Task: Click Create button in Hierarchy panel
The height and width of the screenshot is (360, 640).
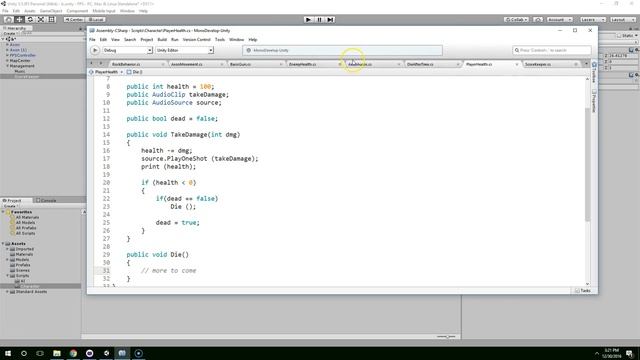Action: [x=10, y=33]
